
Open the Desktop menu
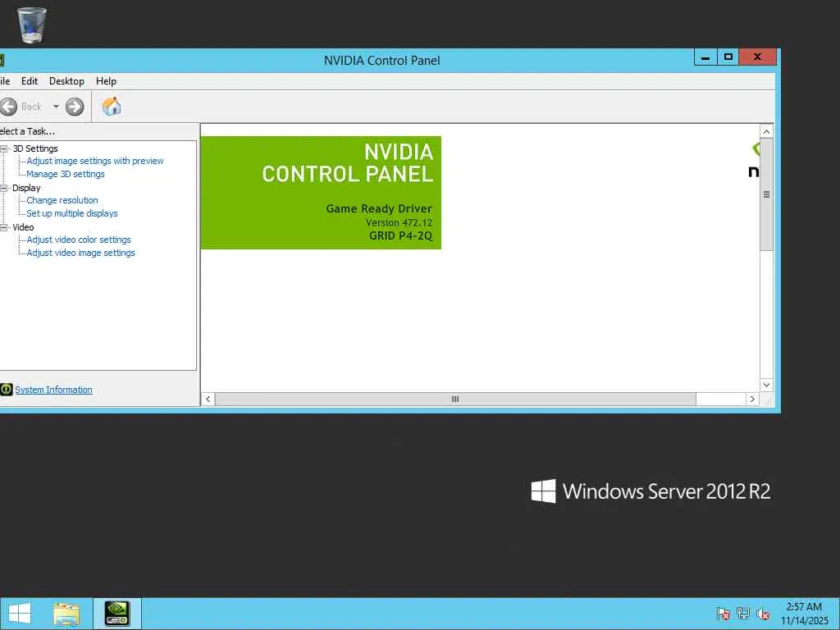pos(66,81)
